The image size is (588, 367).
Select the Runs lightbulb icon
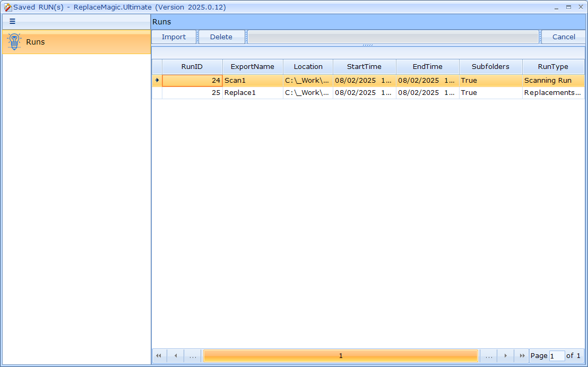click(14, 42)
